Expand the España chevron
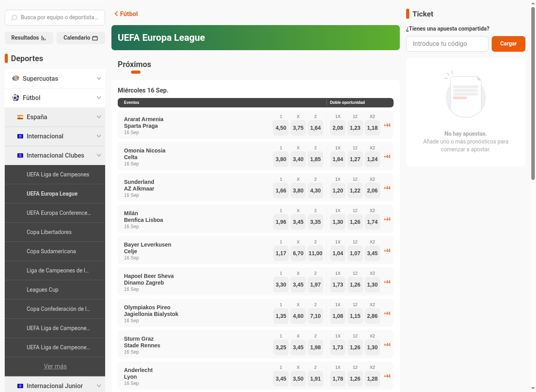 (99, 117)
